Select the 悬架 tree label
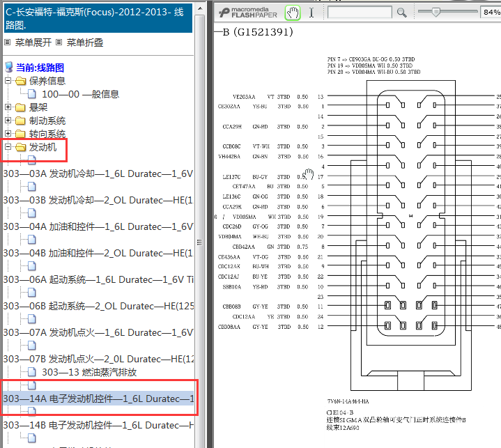The width and height of the screenshot is (501, 448). point(38,107)
